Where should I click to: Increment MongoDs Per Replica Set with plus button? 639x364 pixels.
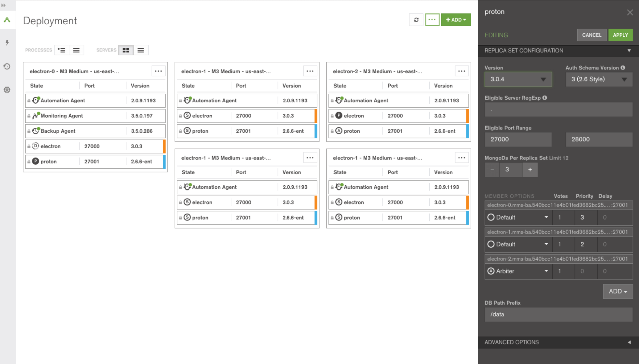[x=530, y=170]
